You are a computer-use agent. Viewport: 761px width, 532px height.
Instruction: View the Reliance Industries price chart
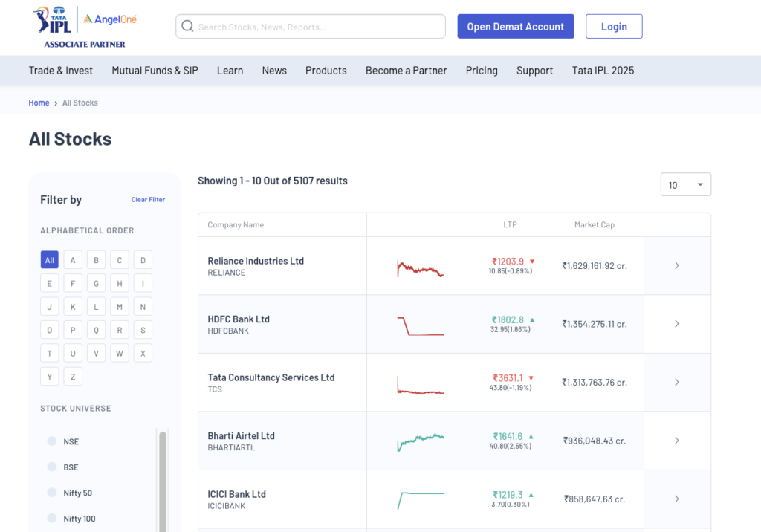click(x=421, y=268)
